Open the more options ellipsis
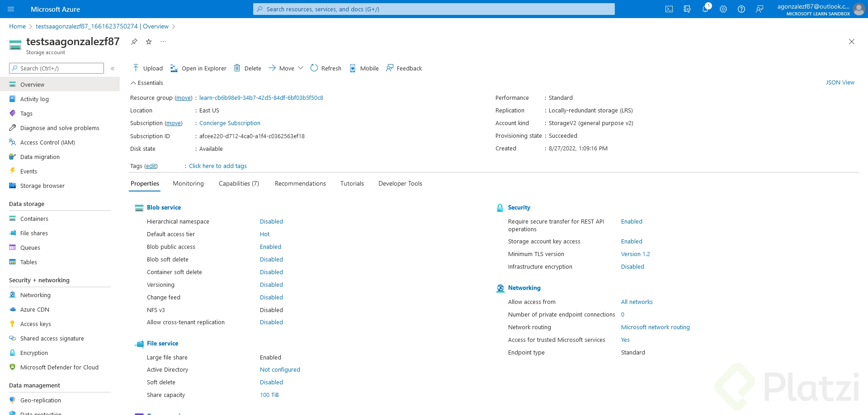The width and height of the screenshot is (868, 415). (x=163, y=42)
